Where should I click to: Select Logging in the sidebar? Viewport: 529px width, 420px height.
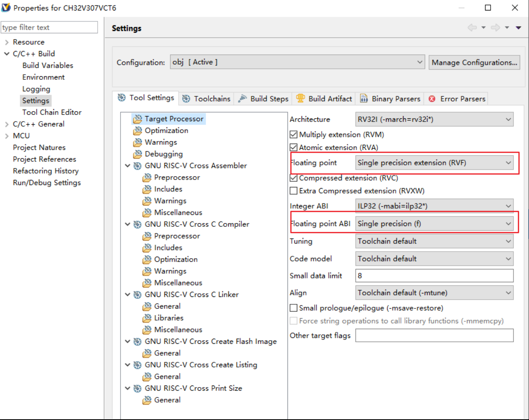36,89
